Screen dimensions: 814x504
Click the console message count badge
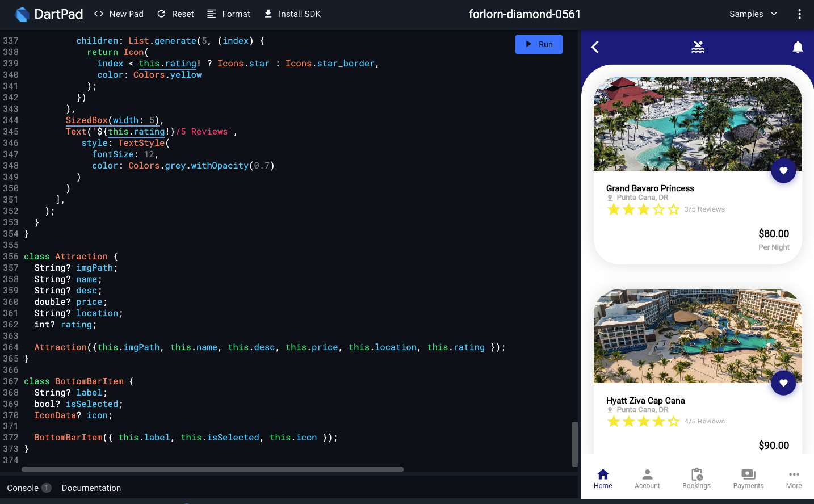pyautogui.click(x=47, y=488)
